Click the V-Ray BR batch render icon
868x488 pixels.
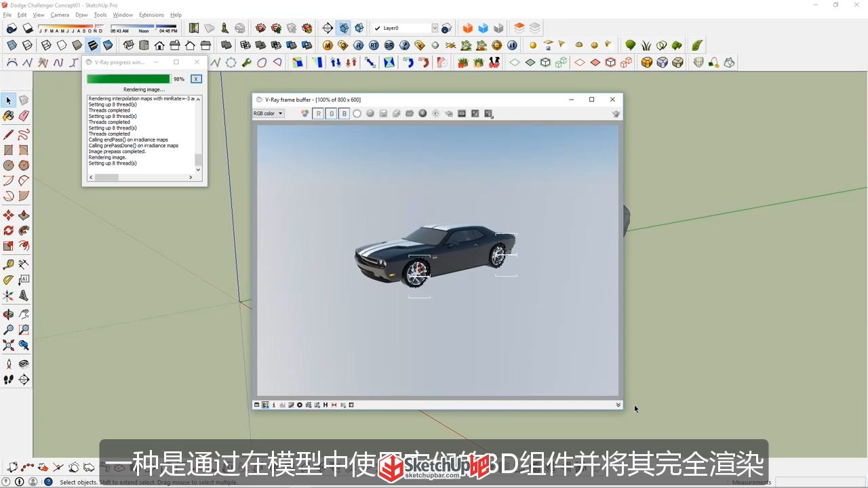click(389, 45)
